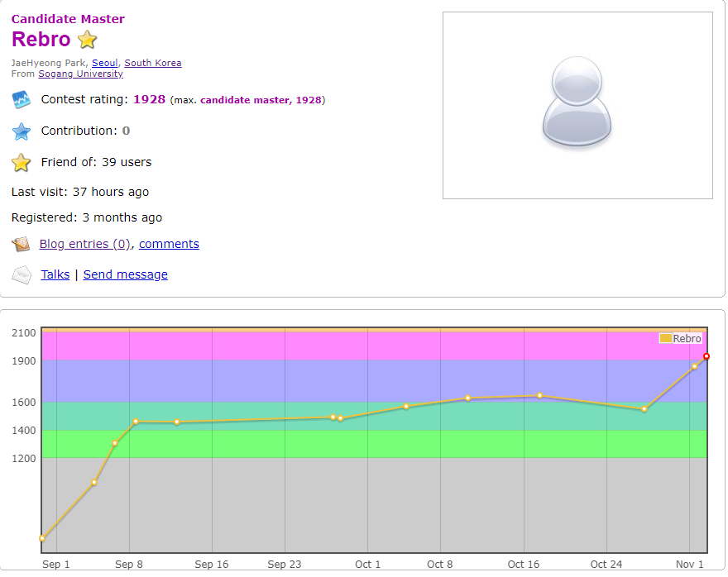Click the 1928 contest rating value
This screenshot has height=577, width=728.
[150, 99]
